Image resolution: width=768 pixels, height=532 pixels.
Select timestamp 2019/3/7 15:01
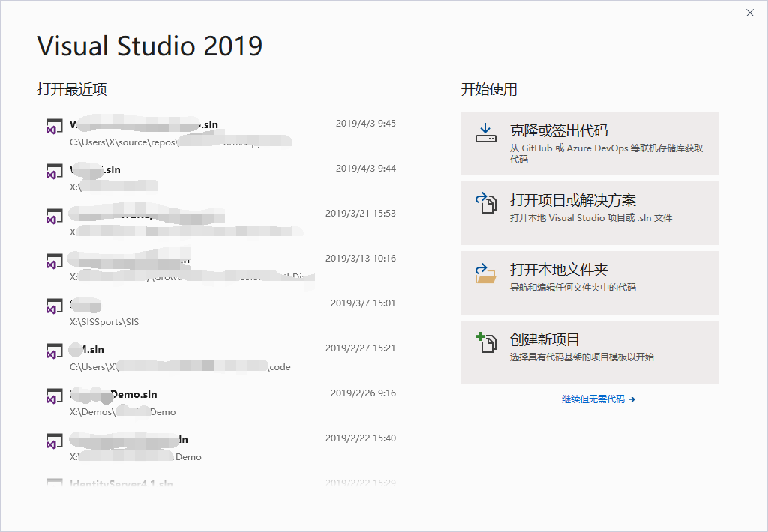[363, 303]
